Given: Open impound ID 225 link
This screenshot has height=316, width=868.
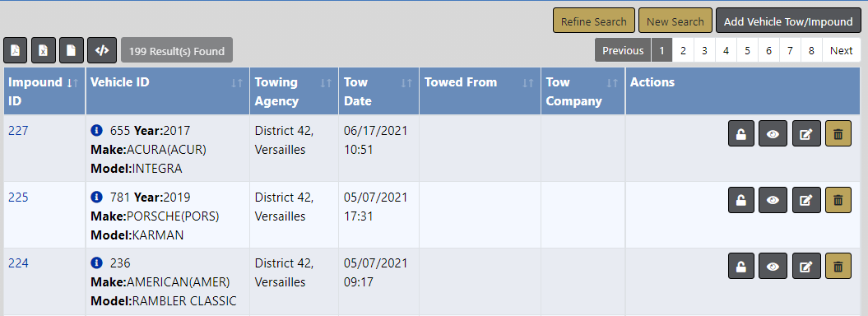Looking at the screenshot, I should click(x=18, y=197).
